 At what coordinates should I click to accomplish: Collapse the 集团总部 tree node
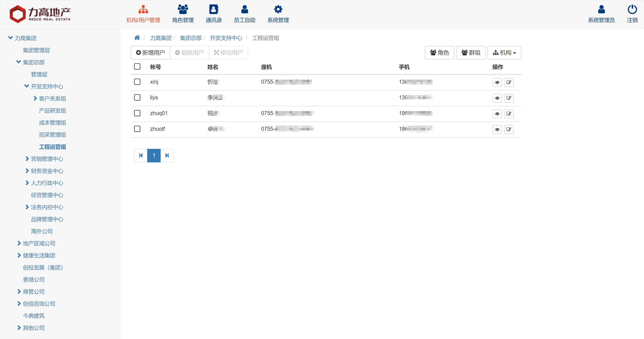19,62
